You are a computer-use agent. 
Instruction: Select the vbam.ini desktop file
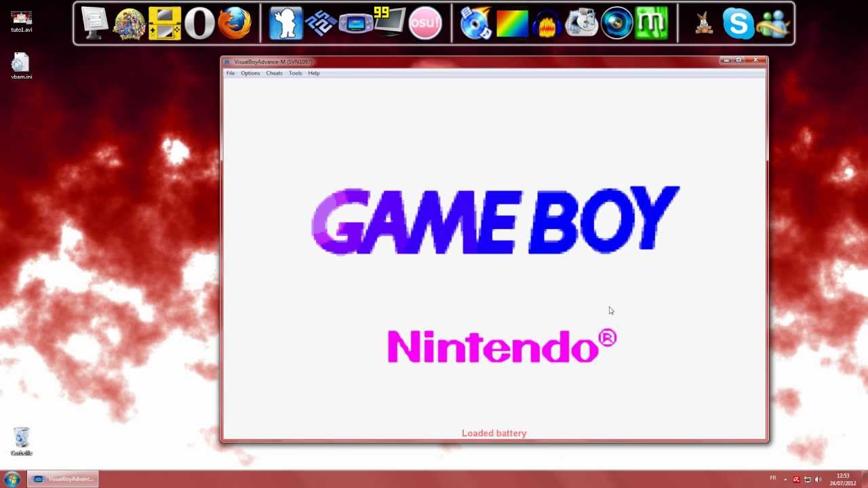[x=21, y=66]
